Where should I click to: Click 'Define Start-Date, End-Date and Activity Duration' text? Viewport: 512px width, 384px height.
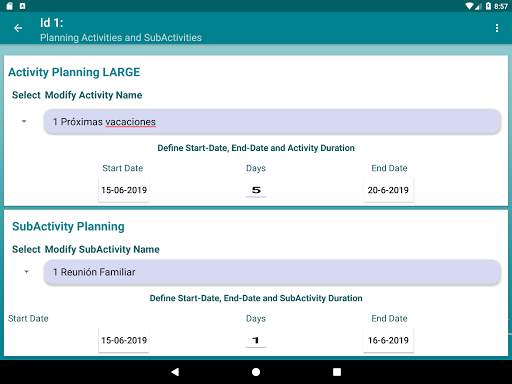pyautogui.click(x=256, y=148)
